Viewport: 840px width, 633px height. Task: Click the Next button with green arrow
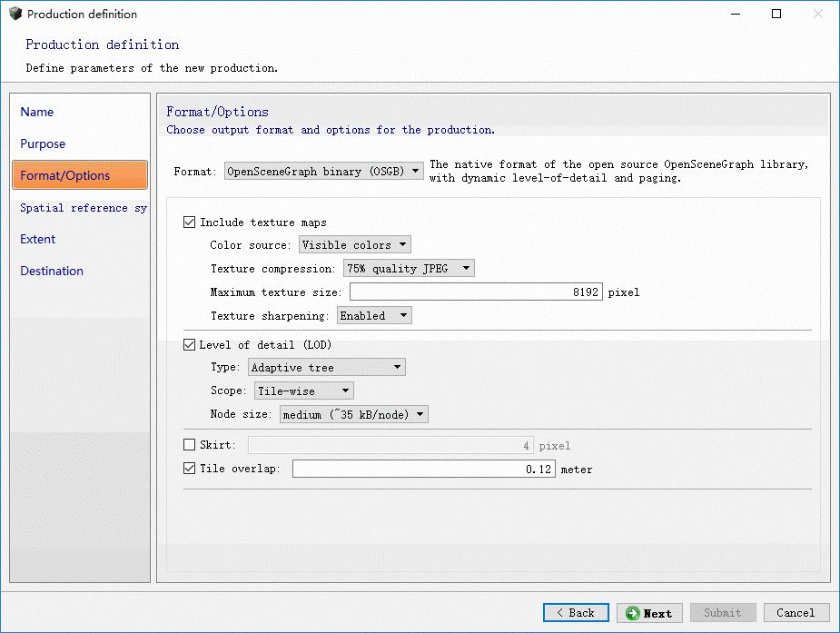[649, 613]
